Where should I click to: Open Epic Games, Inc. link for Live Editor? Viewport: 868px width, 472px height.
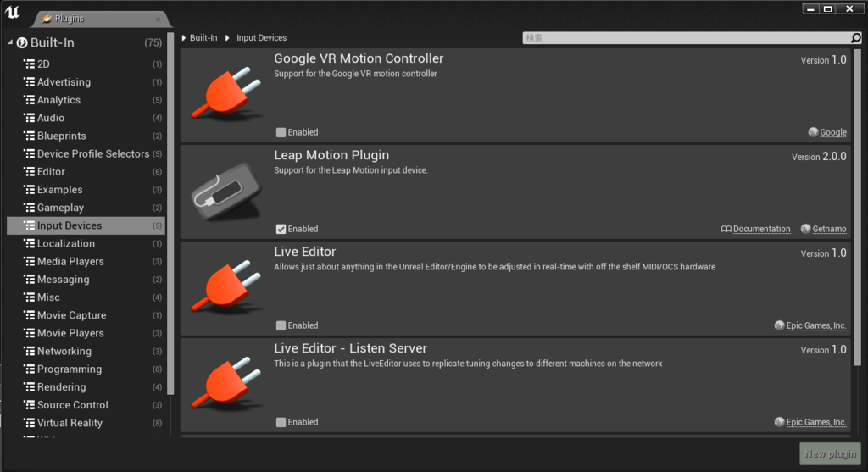pos(816,325)
